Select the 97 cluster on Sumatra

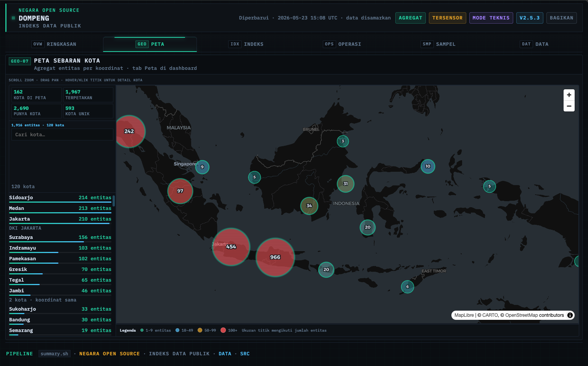[x=180, y=191]
